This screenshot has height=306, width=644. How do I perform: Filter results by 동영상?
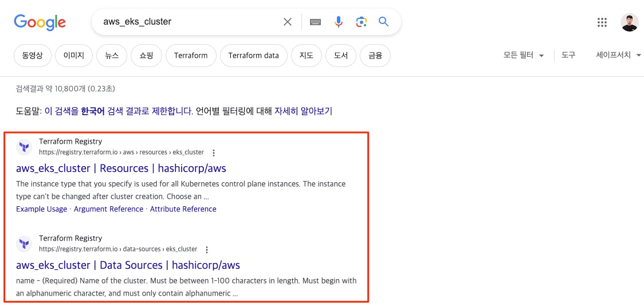[33, 56]
